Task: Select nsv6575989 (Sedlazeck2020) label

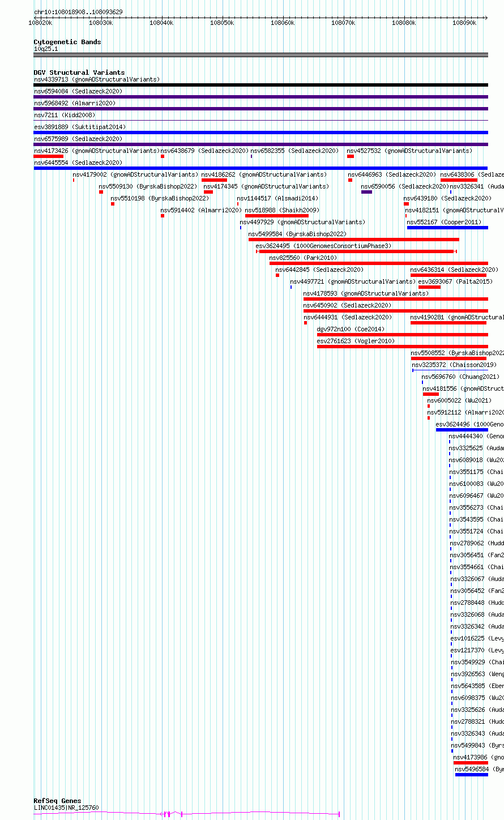Action: tap(78, 139)
